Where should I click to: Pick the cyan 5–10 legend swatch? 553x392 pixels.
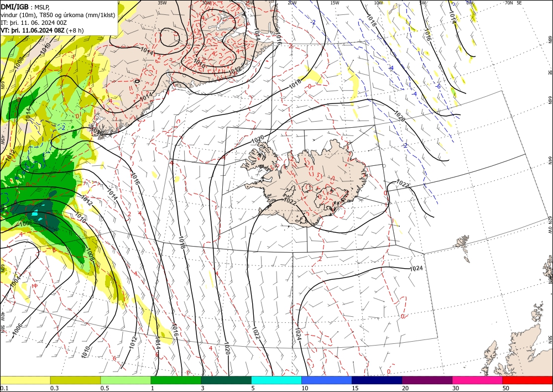coord(276,380)
